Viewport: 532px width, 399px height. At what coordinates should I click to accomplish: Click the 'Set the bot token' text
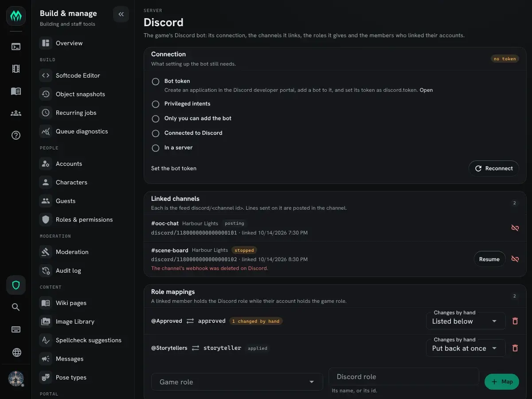coord(174,168)
